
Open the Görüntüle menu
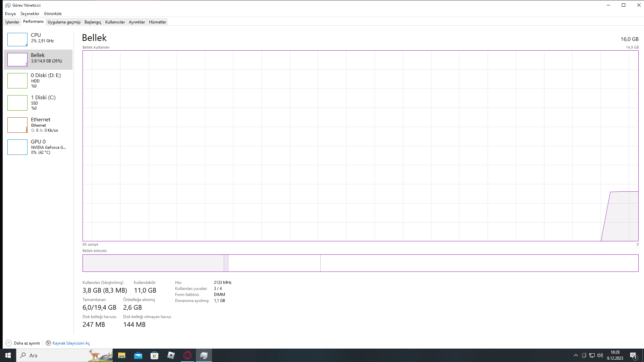pyautogui.click(x=53, y=14)
